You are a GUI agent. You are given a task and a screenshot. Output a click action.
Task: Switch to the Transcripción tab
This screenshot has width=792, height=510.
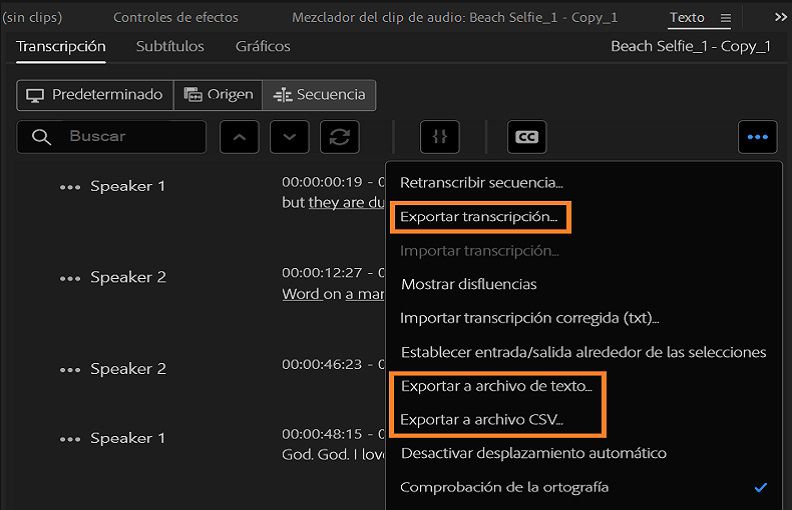(x=61, y=46)
